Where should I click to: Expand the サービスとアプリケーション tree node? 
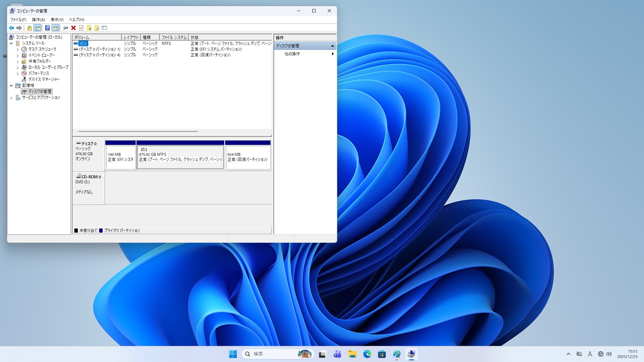pos(11,98)
